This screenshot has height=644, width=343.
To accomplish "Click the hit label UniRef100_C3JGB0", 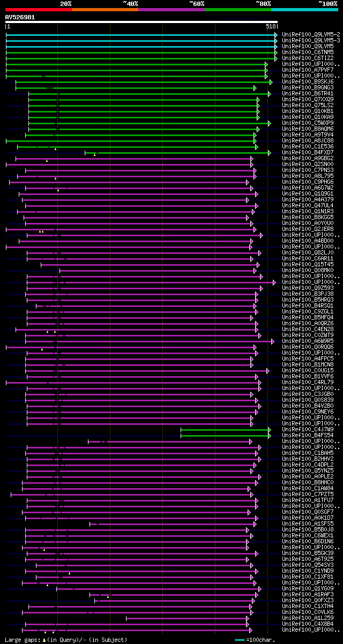I will point(308,394).
